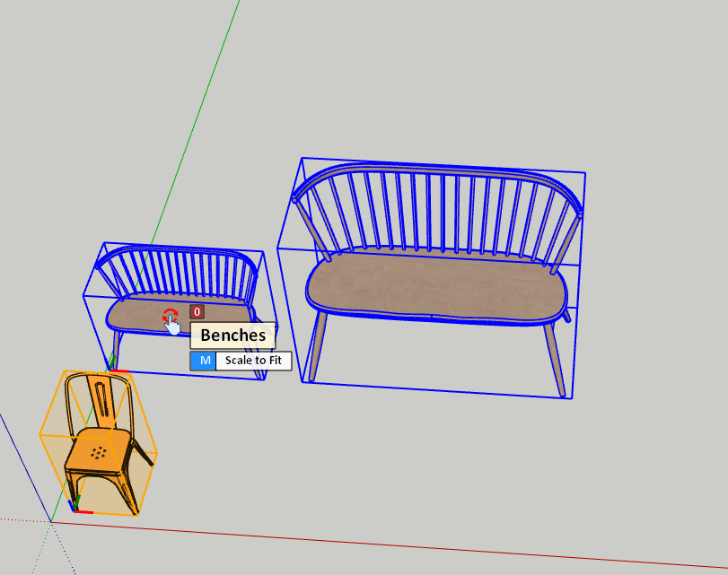Click the Benches tooltip label

(232, 335)
